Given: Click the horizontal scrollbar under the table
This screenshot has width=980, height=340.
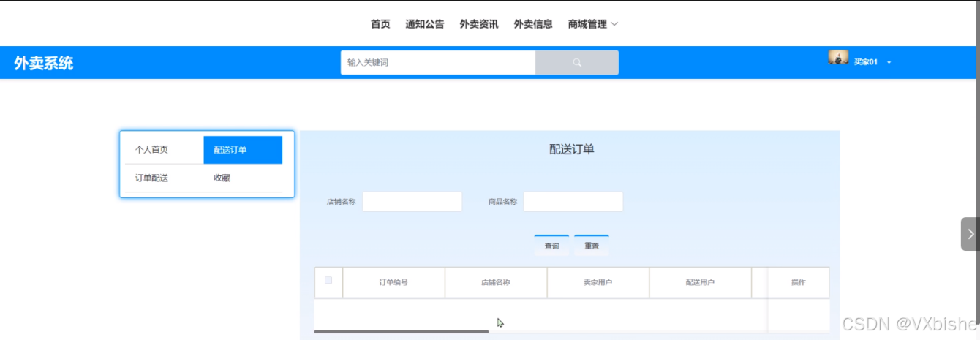Looking at the screenshot, I should click(402, 332).
